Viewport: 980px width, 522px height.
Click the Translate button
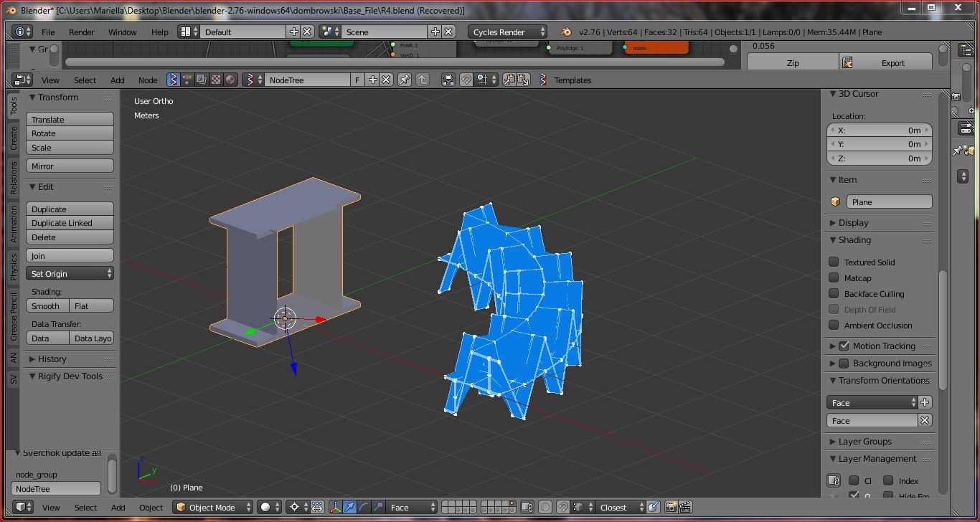70,119
